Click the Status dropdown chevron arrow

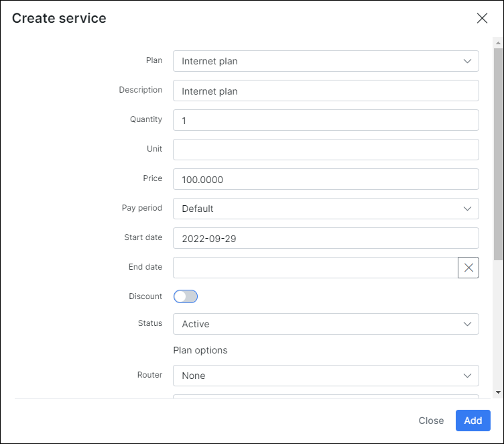click(467, 324)
